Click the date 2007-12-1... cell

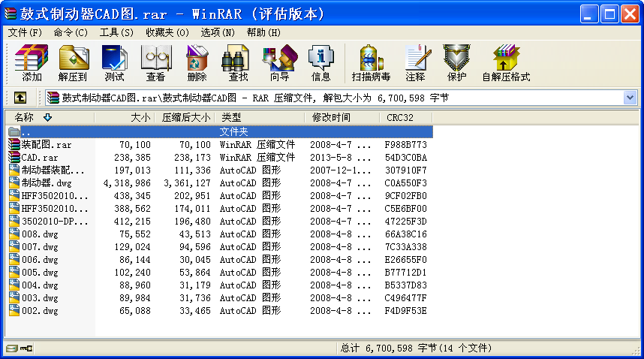(341, 170)
